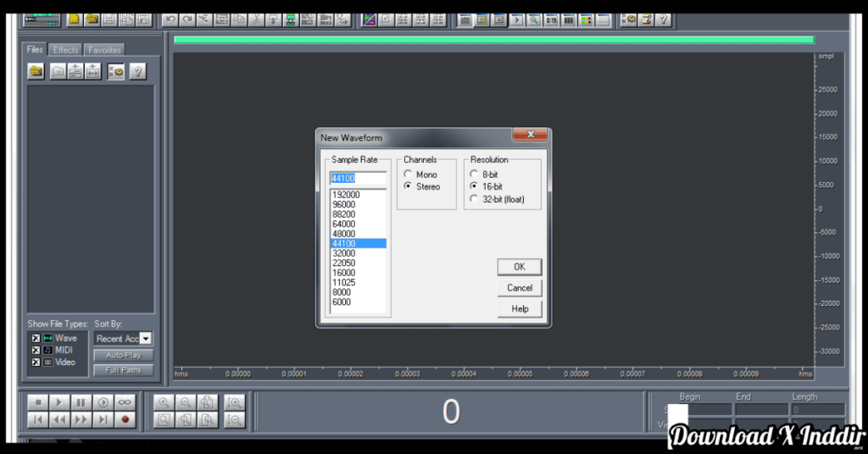
Task: Click the Zoom Out Vertically icon
Action: click(x=236, y=419)
